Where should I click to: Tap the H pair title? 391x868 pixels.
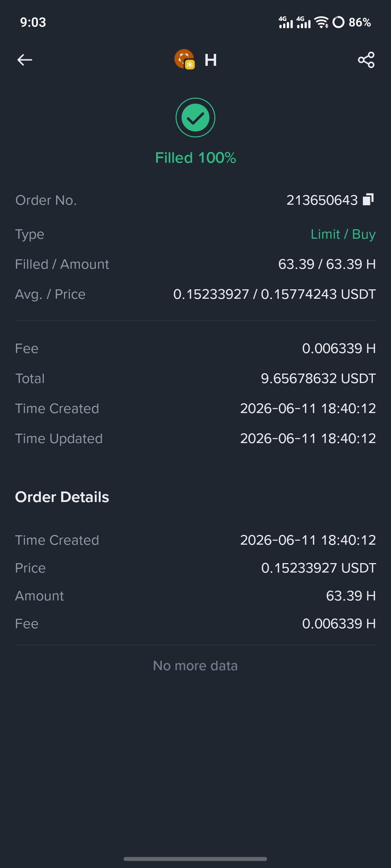[x=211, y=60]
